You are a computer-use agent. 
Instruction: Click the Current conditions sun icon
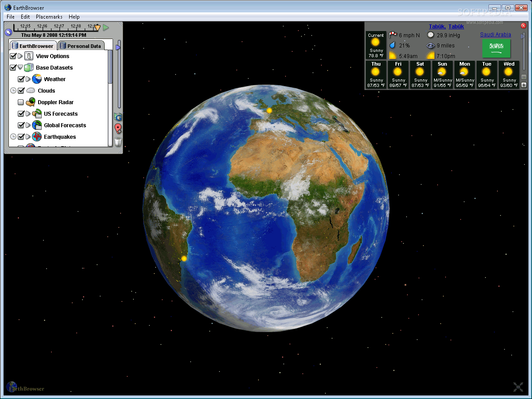[376, 43]
